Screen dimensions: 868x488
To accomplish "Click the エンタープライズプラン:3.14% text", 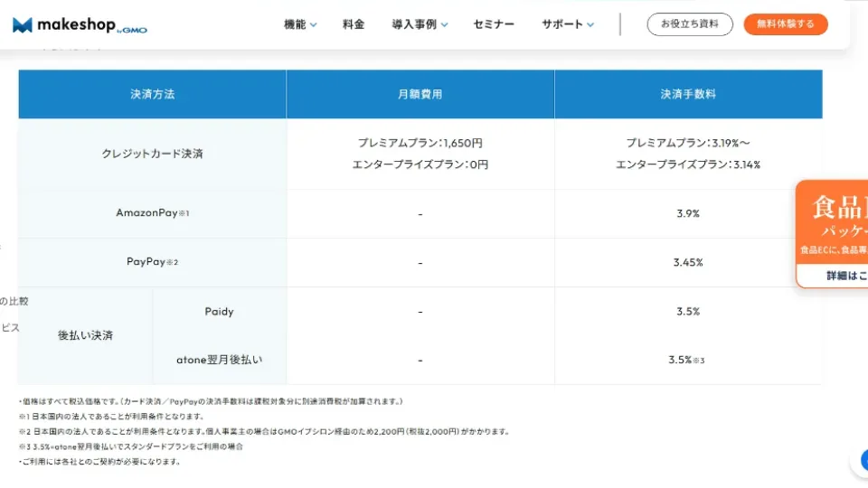I will (688, 164).
